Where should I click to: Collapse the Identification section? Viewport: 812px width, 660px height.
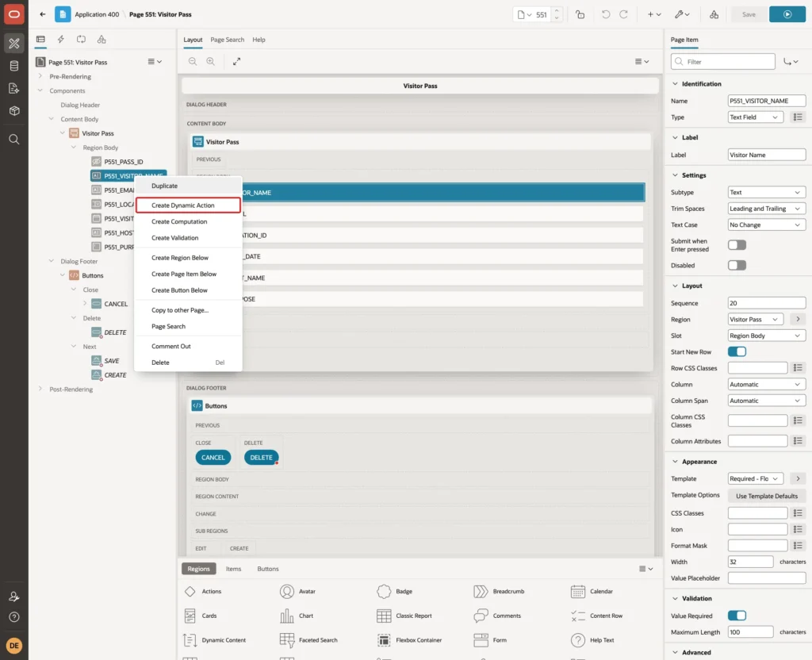[x=675, y=84]
